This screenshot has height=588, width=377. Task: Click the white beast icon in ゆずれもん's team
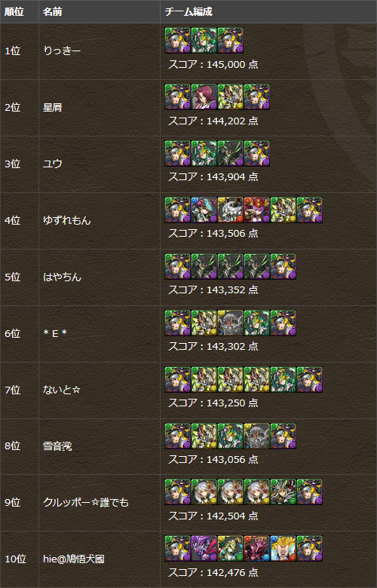click(x=230, y=210)
